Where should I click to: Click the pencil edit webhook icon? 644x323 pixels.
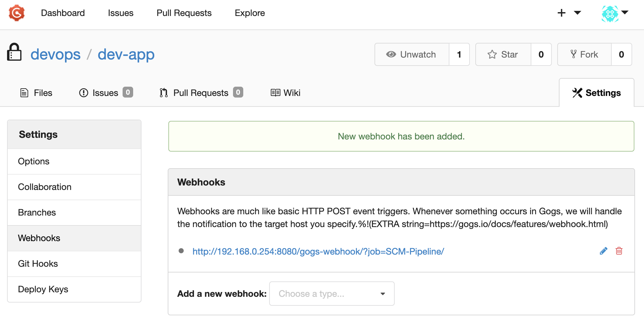click(x=603, y=251)
